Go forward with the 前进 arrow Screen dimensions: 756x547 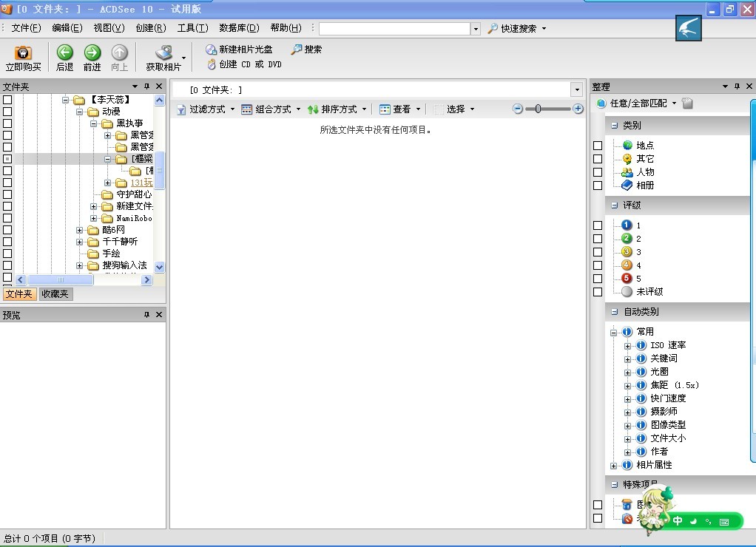[92, 52]
